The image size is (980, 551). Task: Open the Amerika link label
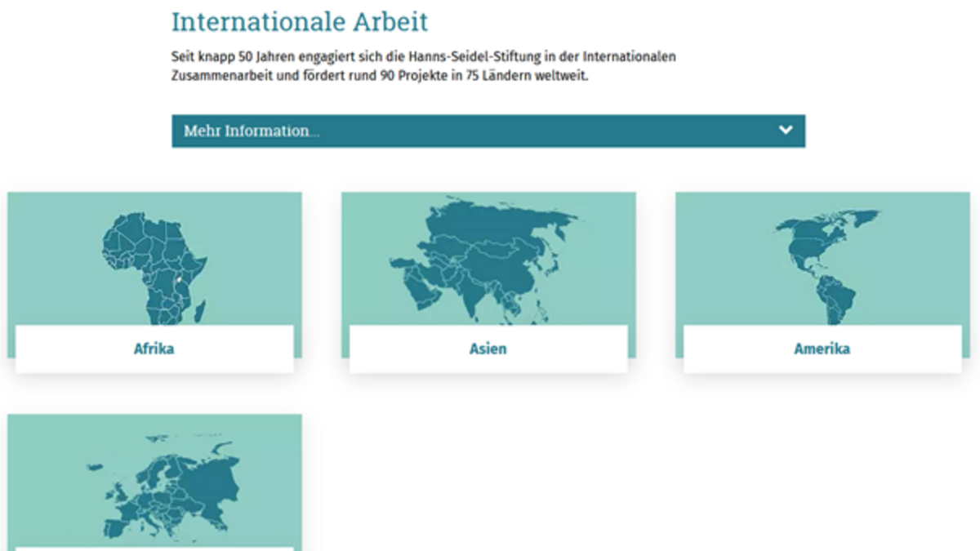tap(822, 349)
